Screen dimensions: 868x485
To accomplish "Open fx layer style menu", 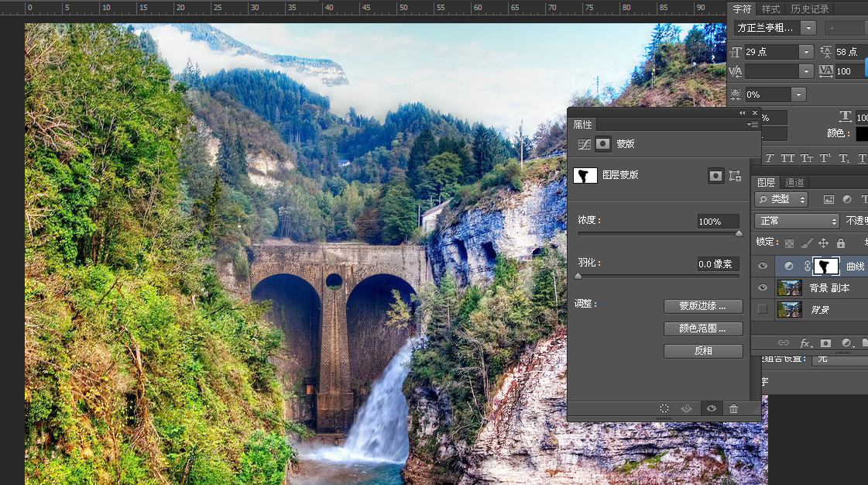I will (806, 343).
